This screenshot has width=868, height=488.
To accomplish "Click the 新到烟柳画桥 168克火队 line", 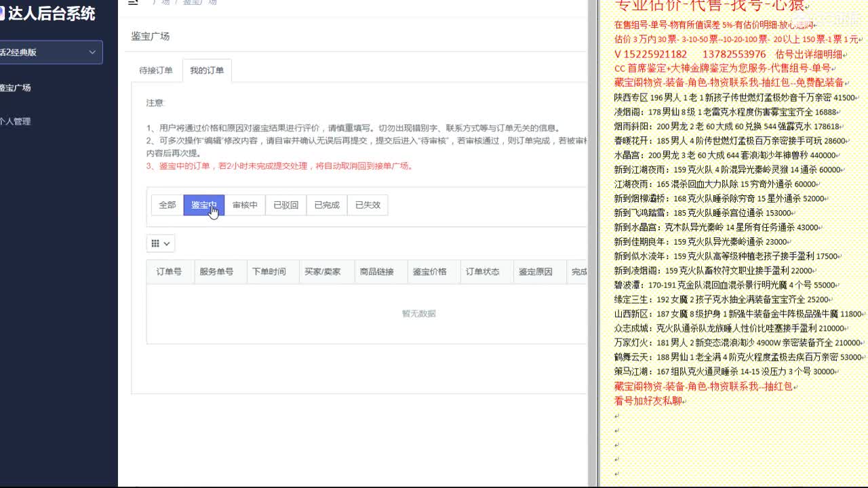I will click(720, 198).
